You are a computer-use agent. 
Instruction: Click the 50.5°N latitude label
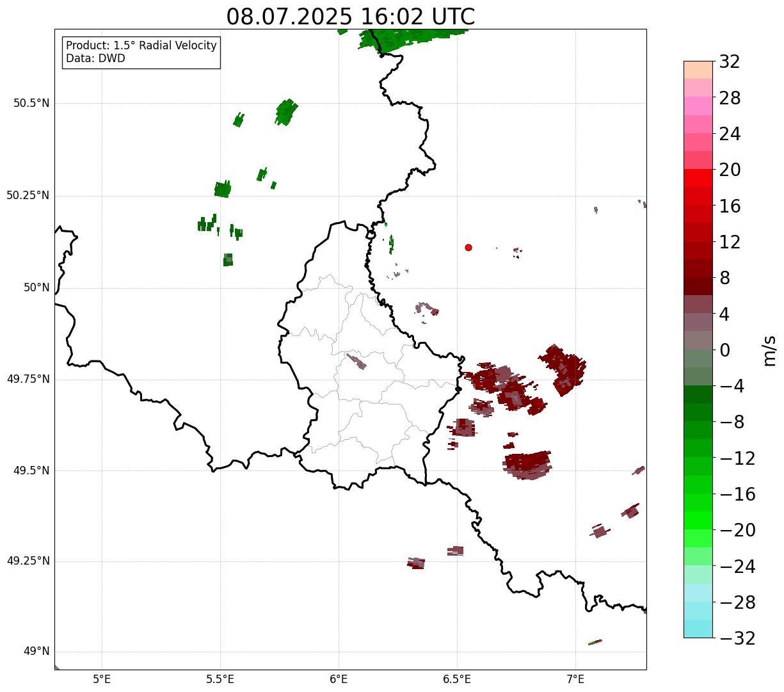(x=31, y=103)
